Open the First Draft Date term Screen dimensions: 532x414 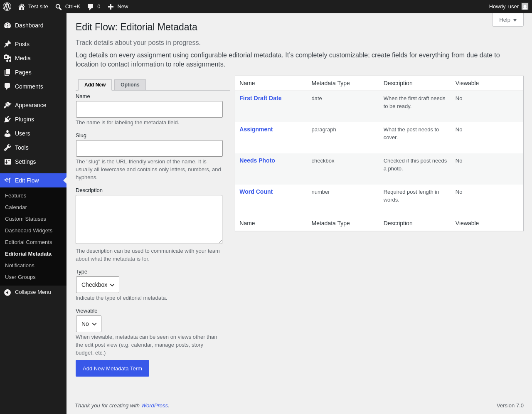(260, 98)
